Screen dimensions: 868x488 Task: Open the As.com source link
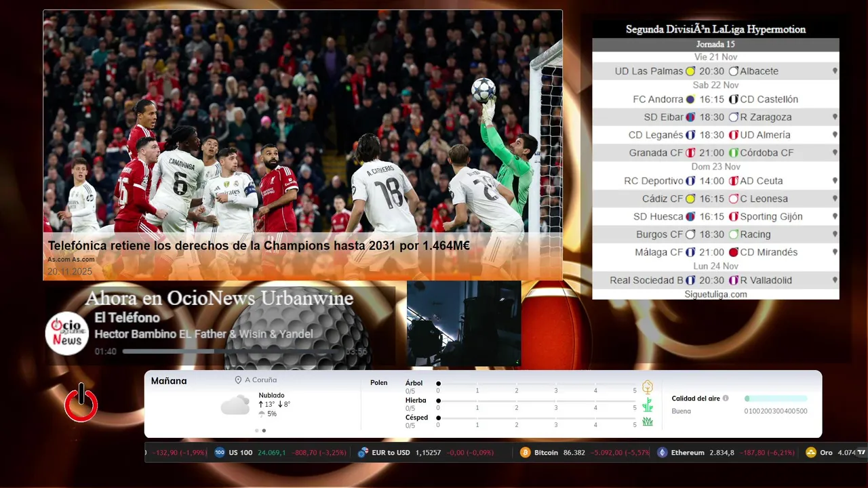coord(71,260)
